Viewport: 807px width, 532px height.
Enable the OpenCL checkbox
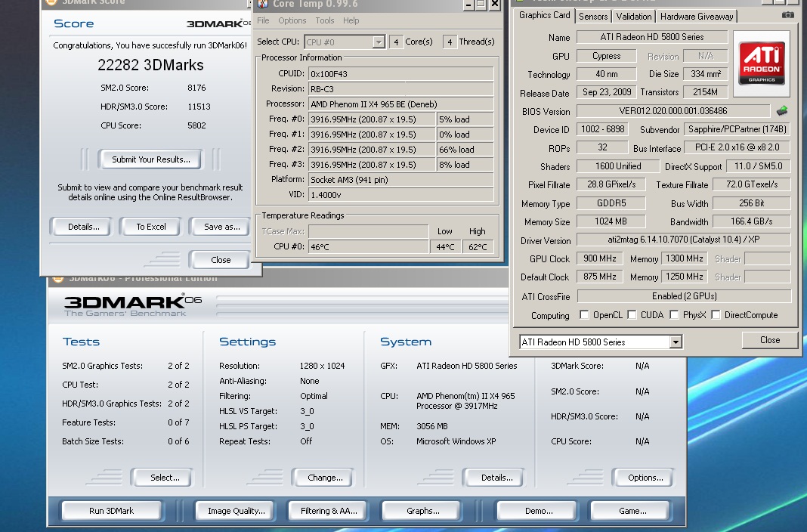pos(584,315)
